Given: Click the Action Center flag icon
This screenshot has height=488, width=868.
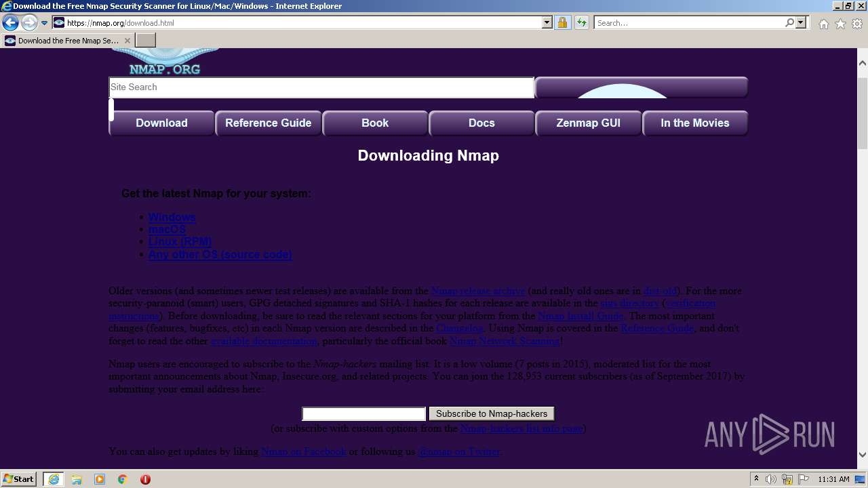Looking at the screenshot, I should pyautogui.click(x=803, y=479).
